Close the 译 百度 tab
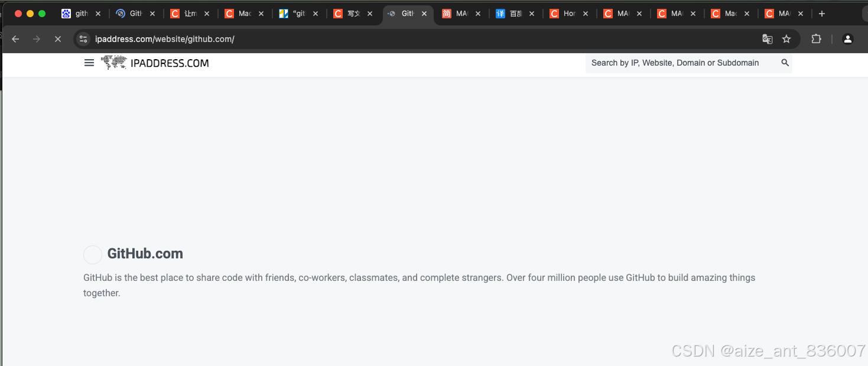This screenshot has width=868, height=366. (x=532, y=14)
